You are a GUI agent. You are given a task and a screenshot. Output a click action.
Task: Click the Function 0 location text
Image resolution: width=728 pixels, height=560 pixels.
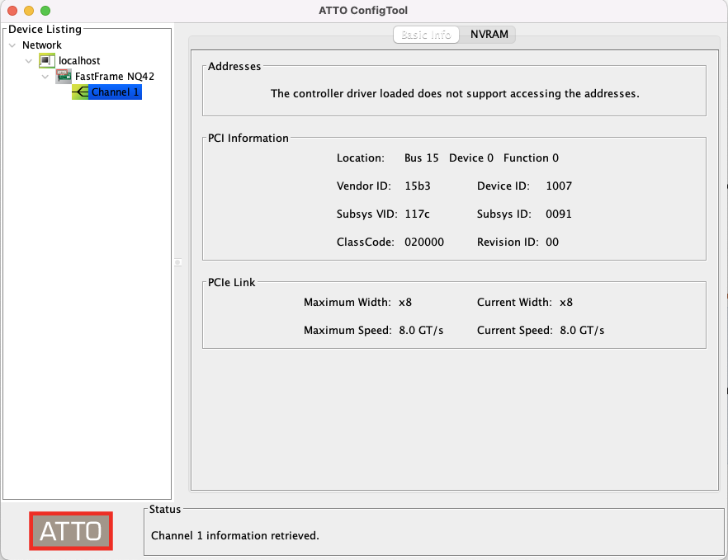coord(531,158)
